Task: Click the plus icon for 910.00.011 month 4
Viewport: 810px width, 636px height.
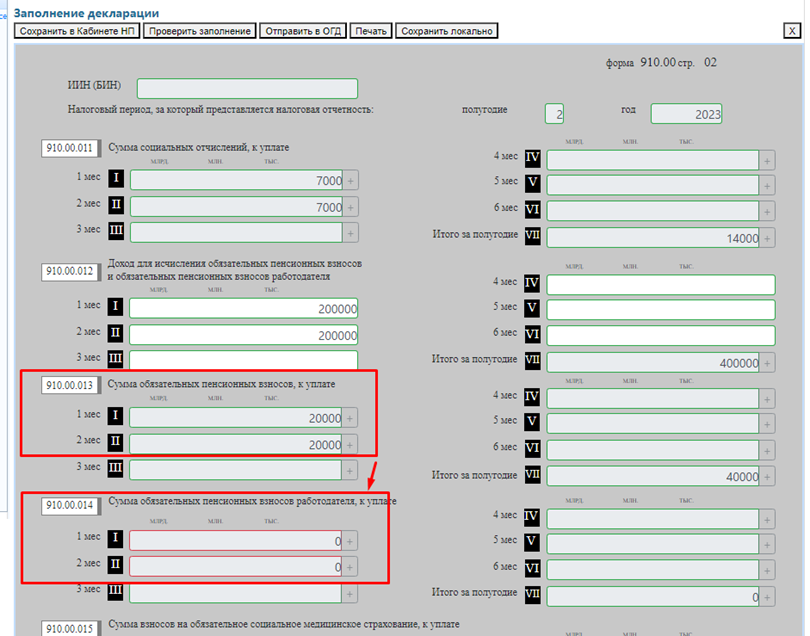Action: coord(767,160)
